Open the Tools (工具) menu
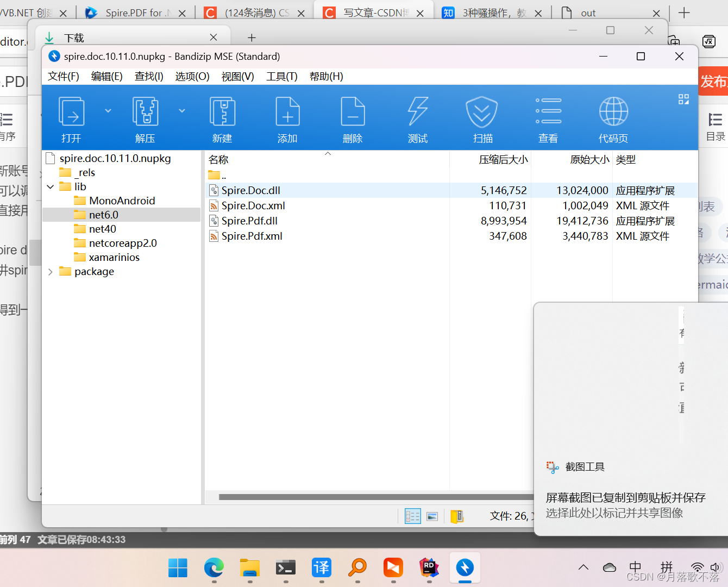728x587 pixels. tap(282, 77)
